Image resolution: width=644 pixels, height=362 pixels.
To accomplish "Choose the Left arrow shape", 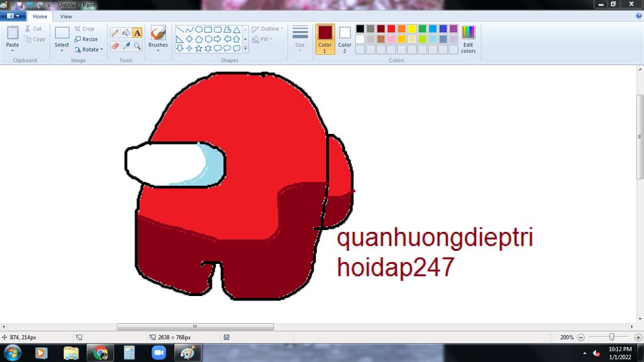I will [x=226, y=39].
